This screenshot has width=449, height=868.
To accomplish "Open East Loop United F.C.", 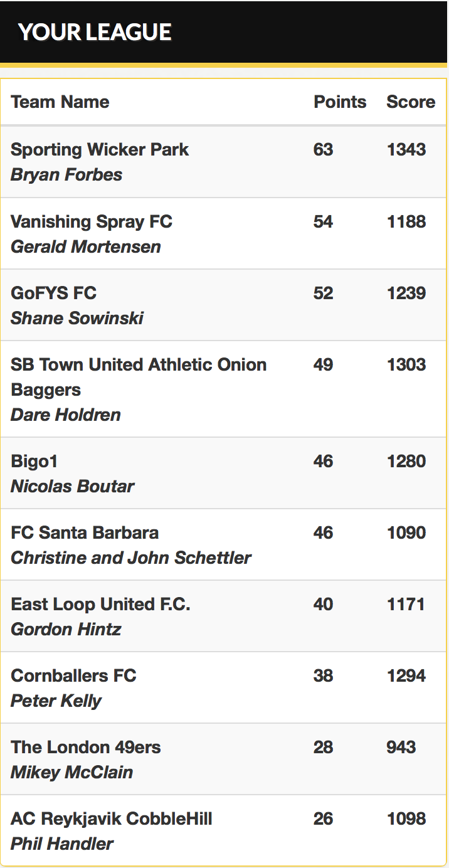I will (100, 605).
